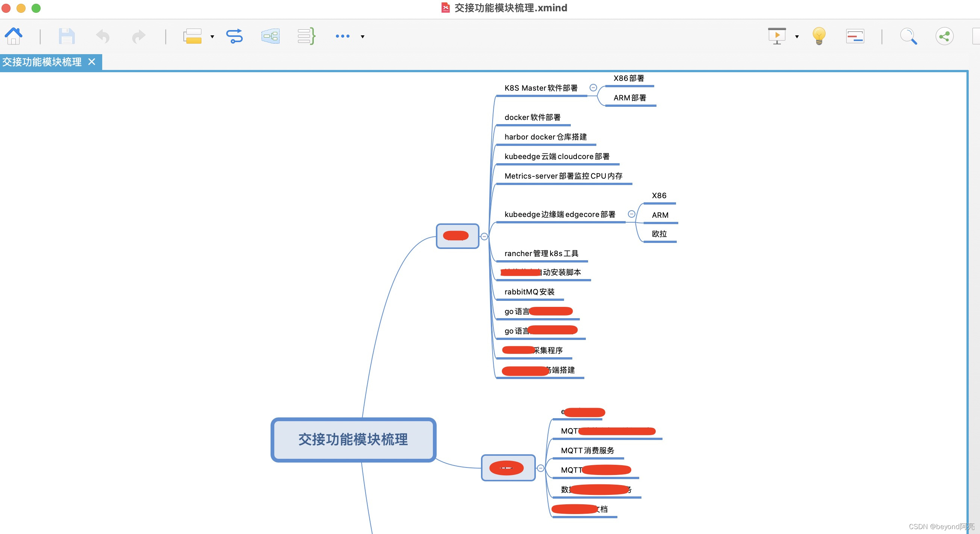Collapse the upper redacted main topic's children
This screenshot has height=534, width=980.
click(x=484, y=237)
